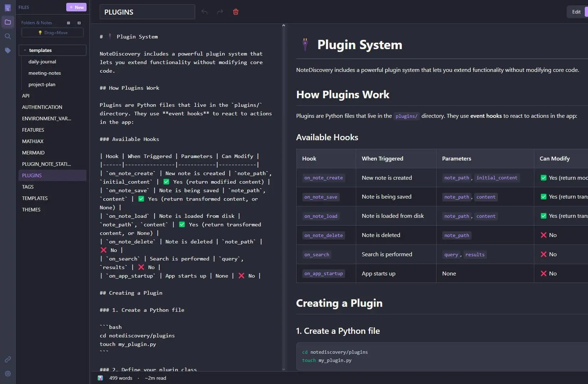
Task: Open settings via the gear icon
Action: 7,374
